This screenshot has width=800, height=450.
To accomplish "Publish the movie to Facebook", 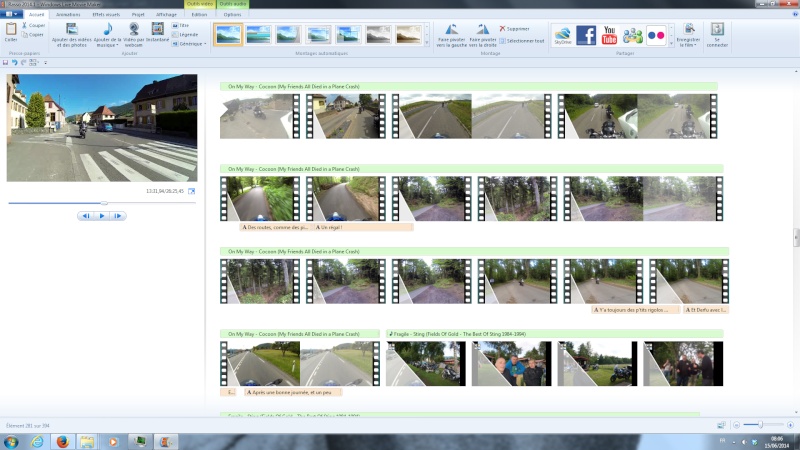I will pyautogui.click(x=586, y=35).
